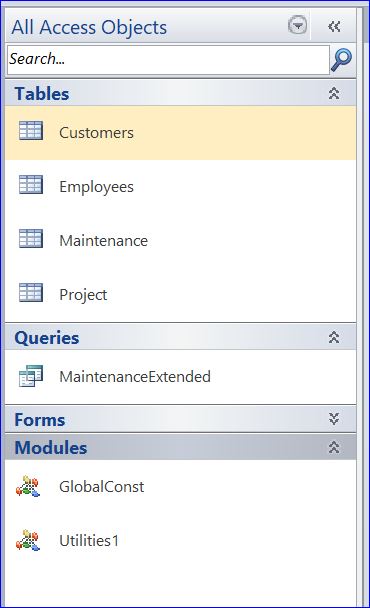Click the Customers table icon
The height and width of the screenshot is (608, 370).
coord(31,130)
